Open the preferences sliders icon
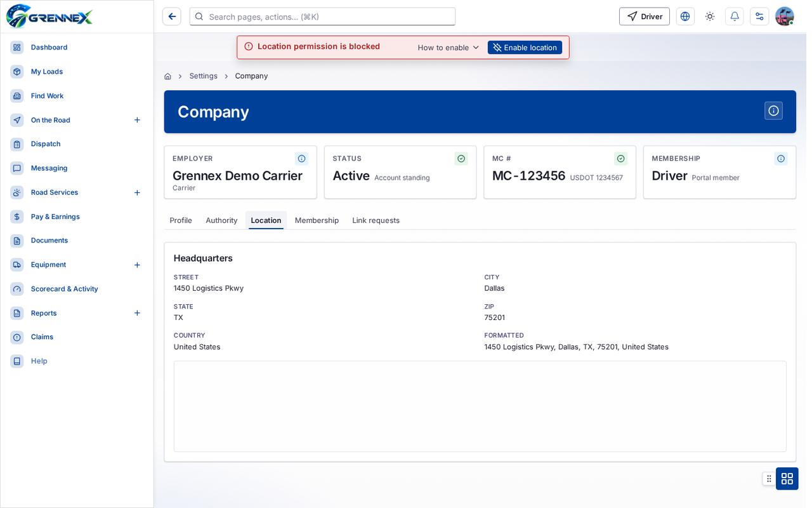 point(759,17)
